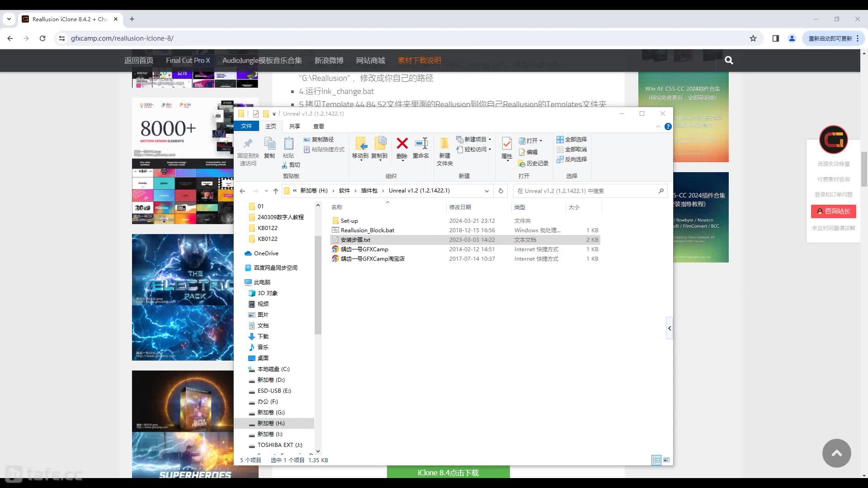The height and width of the screenshot is (488, 868).
Task: Open Copy To ribbon button
Action: [379, 148]
